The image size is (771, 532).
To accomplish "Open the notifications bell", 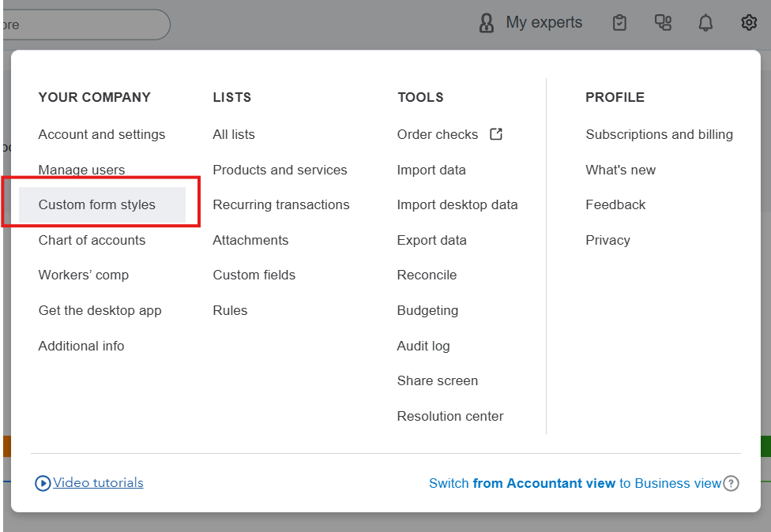I will (705, 23).
